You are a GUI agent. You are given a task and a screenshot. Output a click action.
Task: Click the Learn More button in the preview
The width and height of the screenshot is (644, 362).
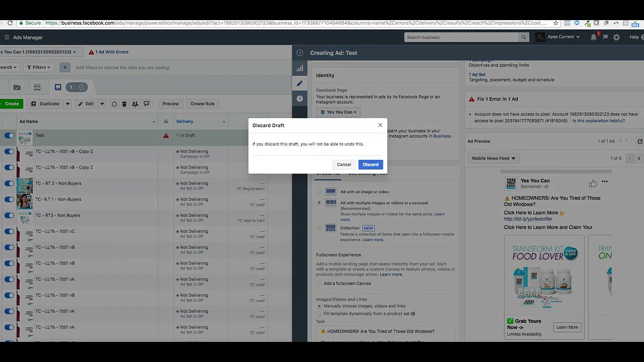[x=567, y=327]
